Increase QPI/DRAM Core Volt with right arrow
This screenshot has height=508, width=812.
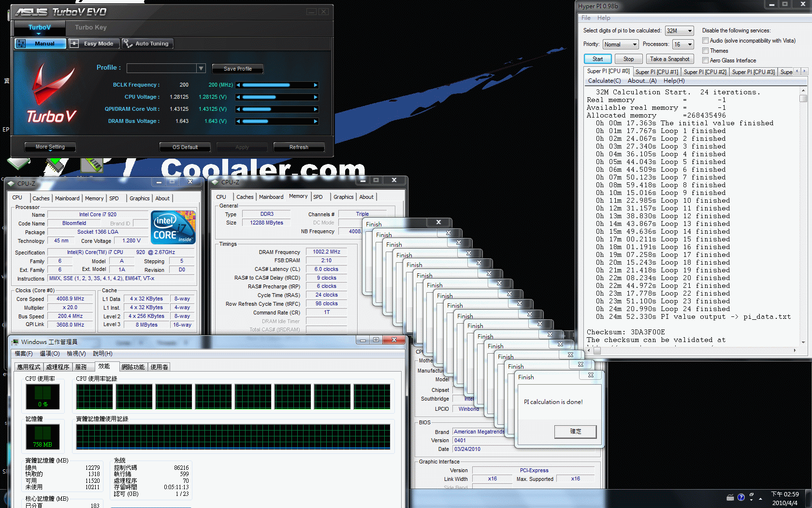pyautogui.click(x=316, y=109)
